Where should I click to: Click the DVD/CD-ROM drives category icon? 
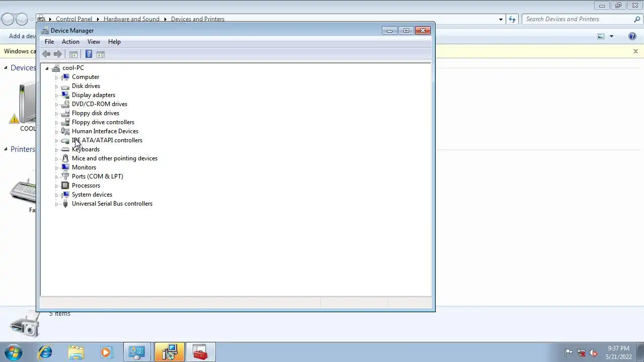point(65,104)
